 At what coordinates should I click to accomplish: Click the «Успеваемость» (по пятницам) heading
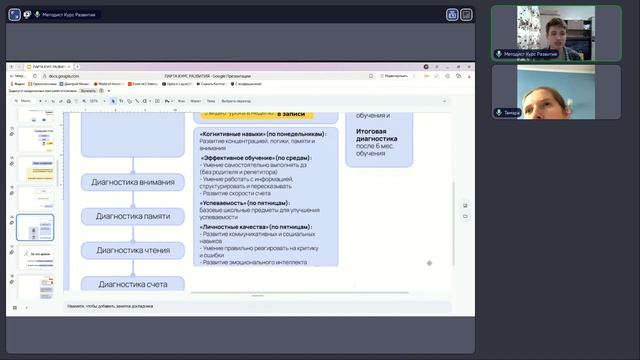click(x=244, y=203)
